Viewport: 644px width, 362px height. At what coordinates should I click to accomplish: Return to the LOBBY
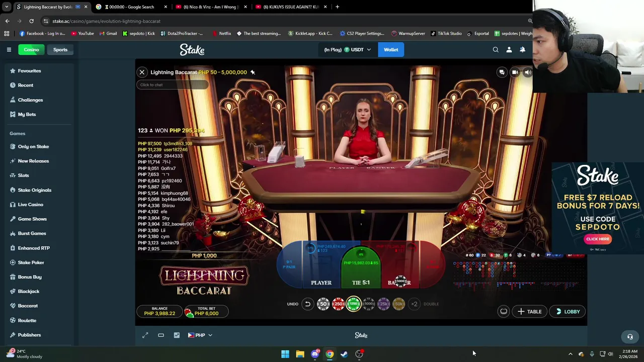click(x=568, y=312)
